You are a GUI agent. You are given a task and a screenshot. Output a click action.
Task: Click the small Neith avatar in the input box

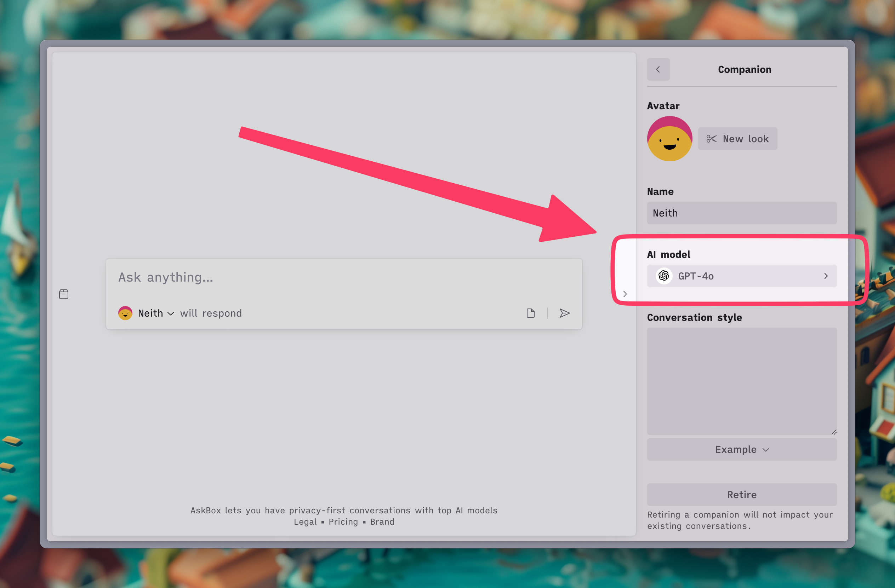tap(125, 313)
